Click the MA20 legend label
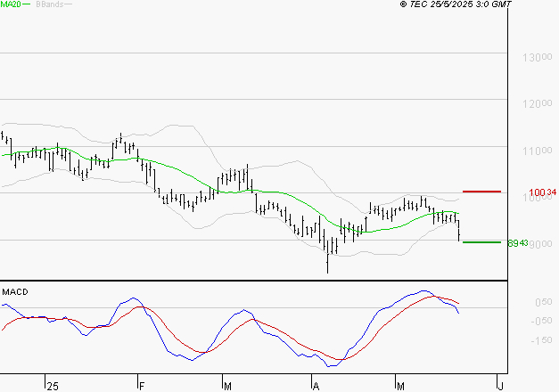 coord(12,4)
